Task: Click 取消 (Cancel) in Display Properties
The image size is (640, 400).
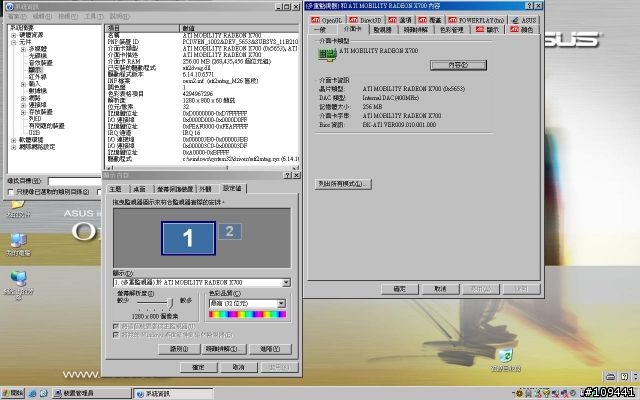Action: click(x=239, y=367)
